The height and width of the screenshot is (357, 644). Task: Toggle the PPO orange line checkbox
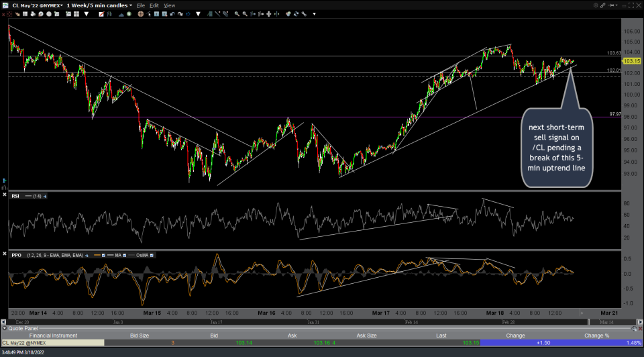pyautogui.click(x=103, y=256)
